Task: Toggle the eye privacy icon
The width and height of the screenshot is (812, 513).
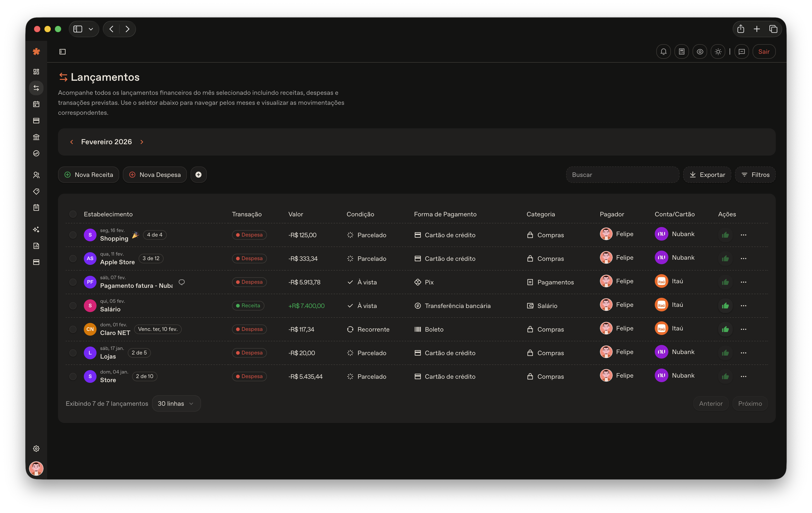Action: [700, 52]
